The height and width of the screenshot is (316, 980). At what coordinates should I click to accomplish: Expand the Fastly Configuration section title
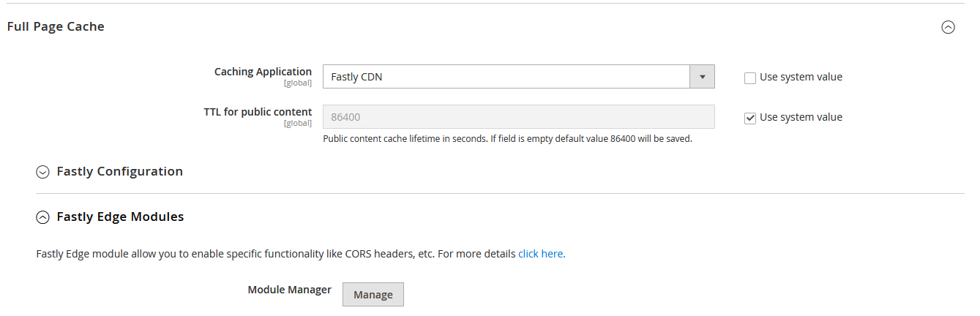(119, 172)
